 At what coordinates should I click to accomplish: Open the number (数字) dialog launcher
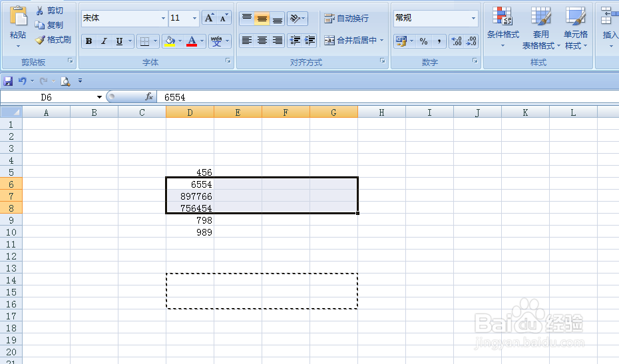click(475, 61)
